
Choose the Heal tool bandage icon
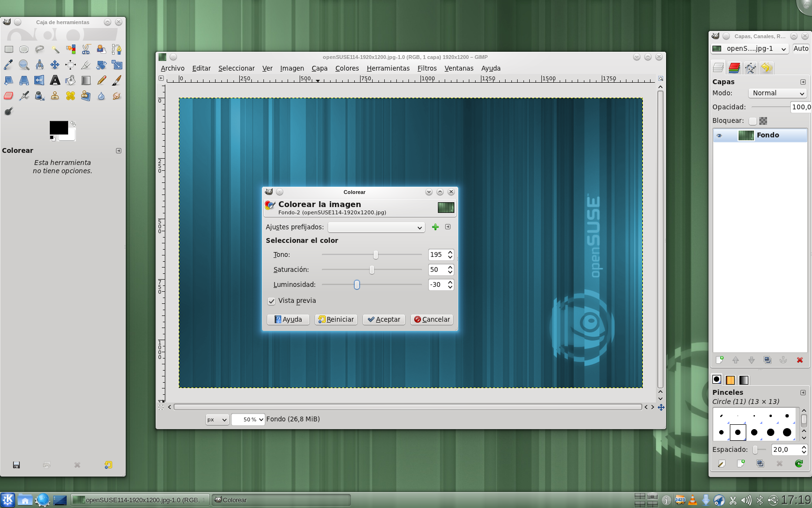(71, 96)
